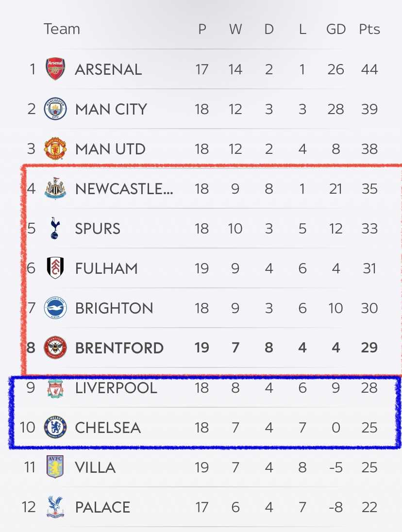
Task: Sort table by Pts column header
Action: point(369,29)
